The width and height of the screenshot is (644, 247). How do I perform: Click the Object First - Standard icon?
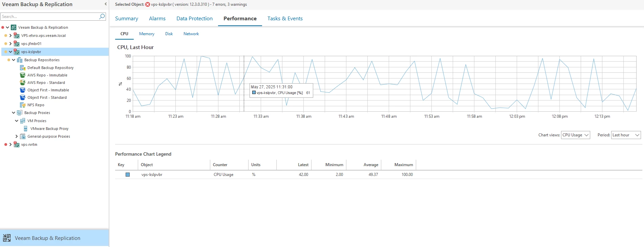(x=23, y=97)
